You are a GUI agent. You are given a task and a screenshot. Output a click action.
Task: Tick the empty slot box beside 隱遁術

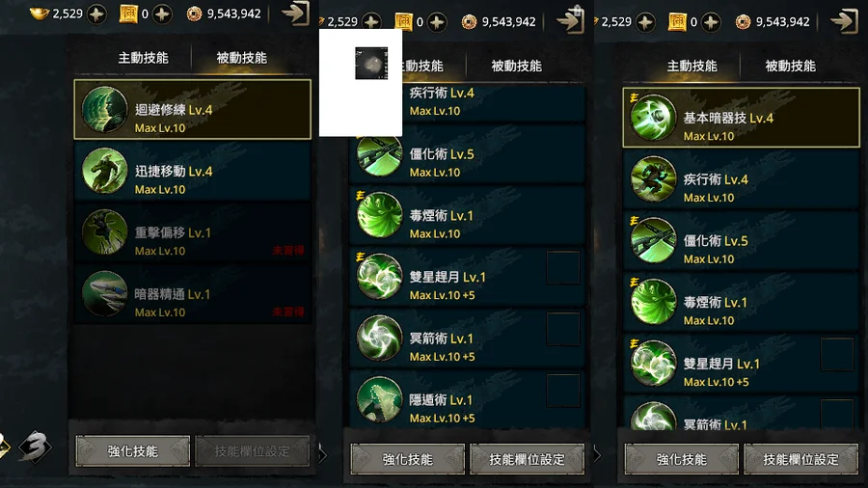(563, 391)
